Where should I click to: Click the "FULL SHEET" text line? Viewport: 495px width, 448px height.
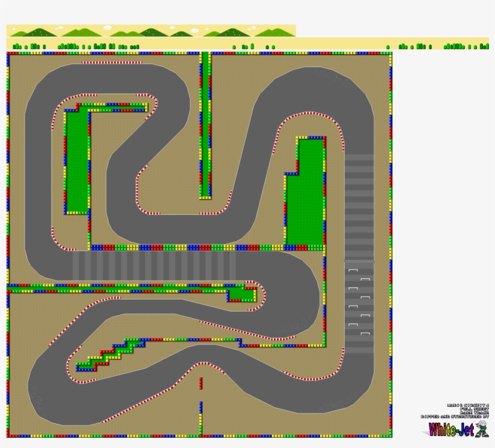474,409
